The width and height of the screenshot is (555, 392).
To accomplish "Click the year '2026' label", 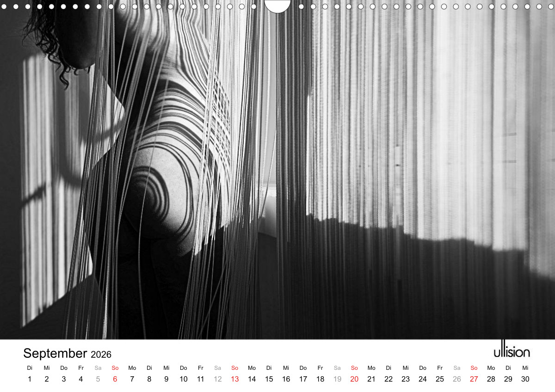I will coord(101,355).
